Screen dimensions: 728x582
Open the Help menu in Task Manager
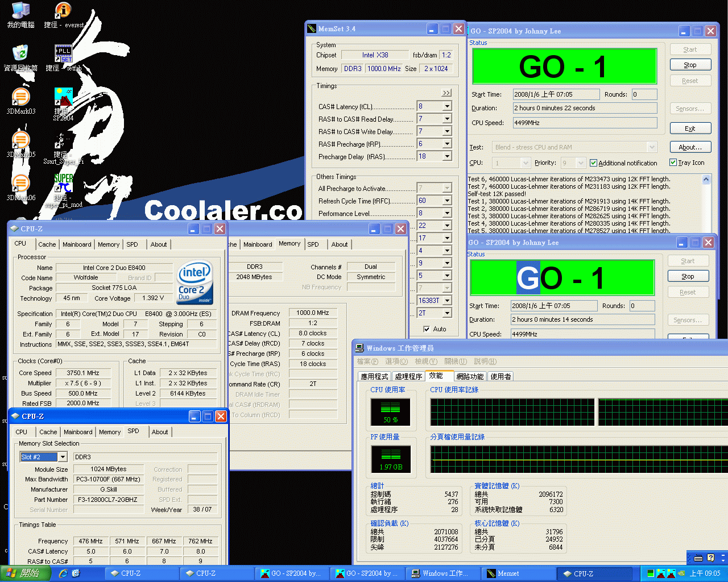pos(485,361)
